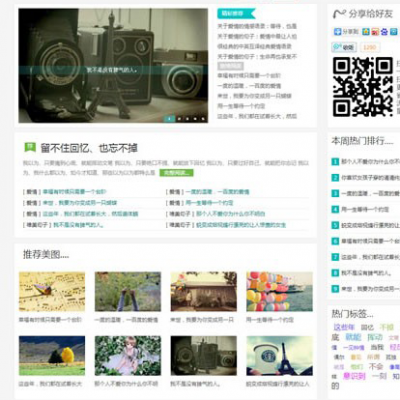Image resolution: width=400 pixels, height=400 pixels.
Task: Open link 这些年，我们都在试着长大 in article list
Action: pos(90,214)
